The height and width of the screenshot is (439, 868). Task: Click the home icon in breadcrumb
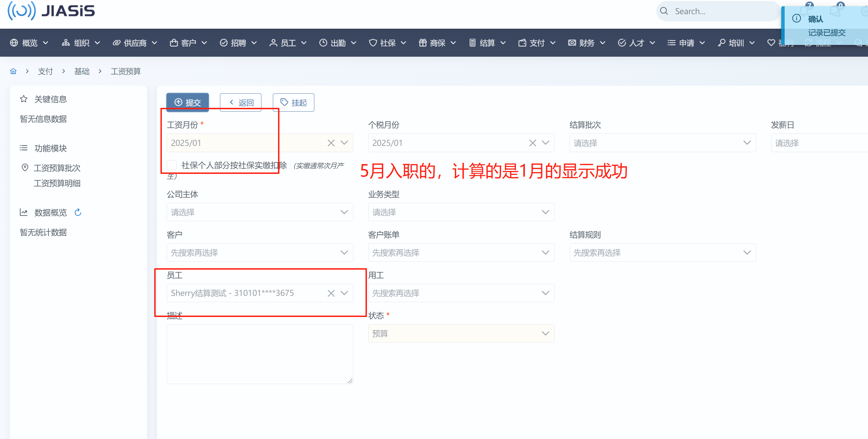click(x=13, y=71)
